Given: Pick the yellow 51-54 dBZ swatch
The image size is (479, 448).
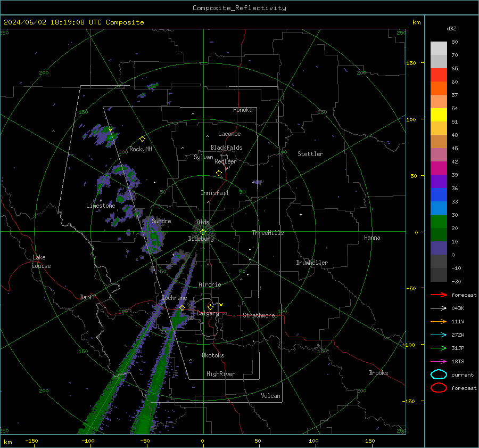Looking at the screenshot, I should tap(439, 115).
